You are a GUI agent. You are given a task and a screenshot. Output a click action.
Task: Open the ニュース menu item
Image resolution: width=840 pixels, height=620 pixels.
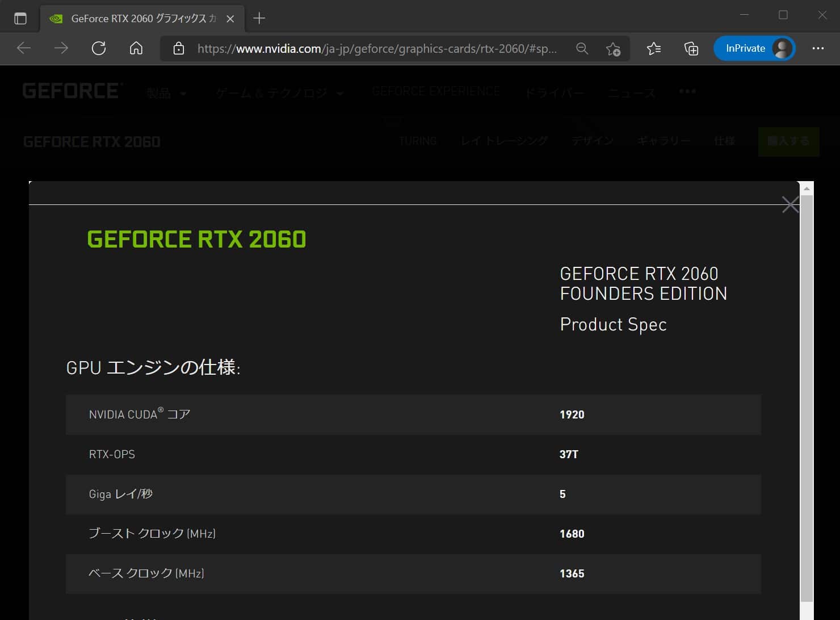click(632, 93)
